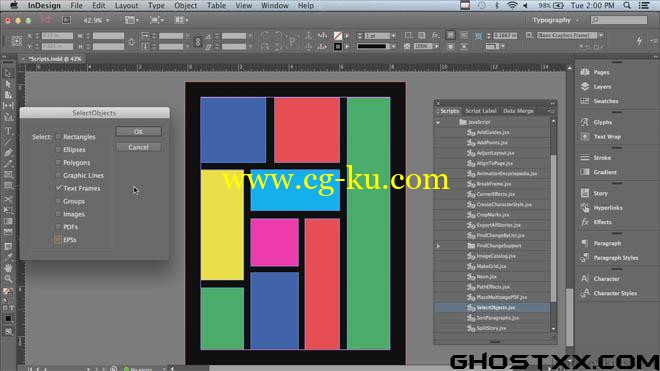
Task: Select the MakeGrid.jsx script
Action: pyautogui.click(x=492, y=266)
